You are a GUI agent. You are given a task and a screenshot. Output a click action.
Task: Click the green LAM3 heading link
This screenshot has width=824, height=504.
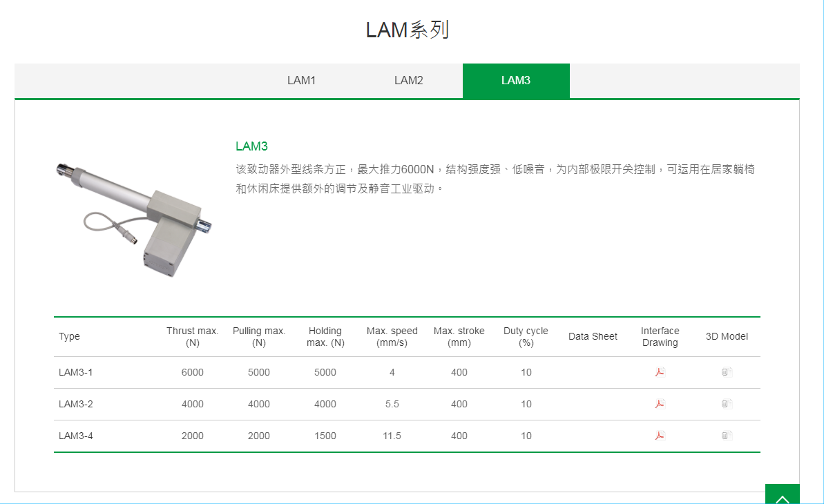(250, 146)
